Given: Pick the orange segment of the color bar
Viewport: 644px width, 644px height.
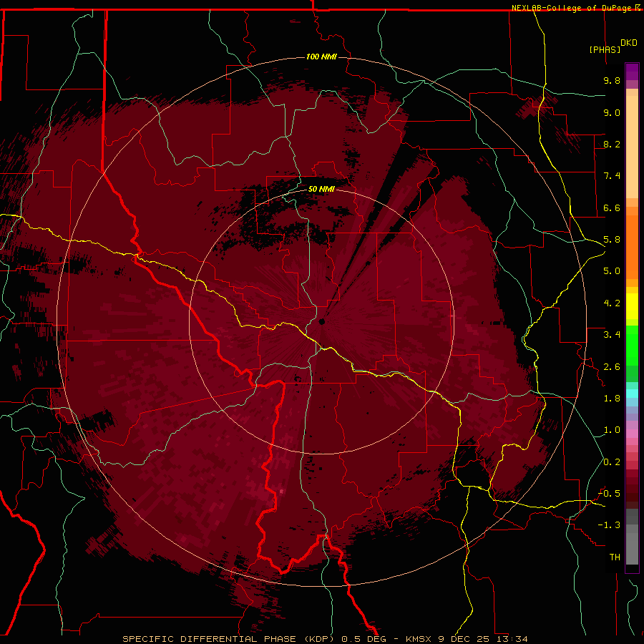Looking at the screenshot, I should click(632, 247).
